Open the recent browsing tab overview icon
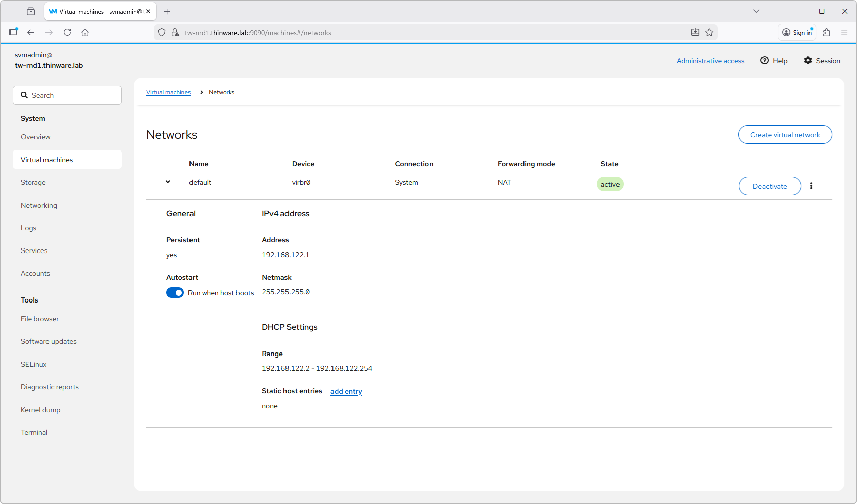Screen dimensions: 857x504 31,11
